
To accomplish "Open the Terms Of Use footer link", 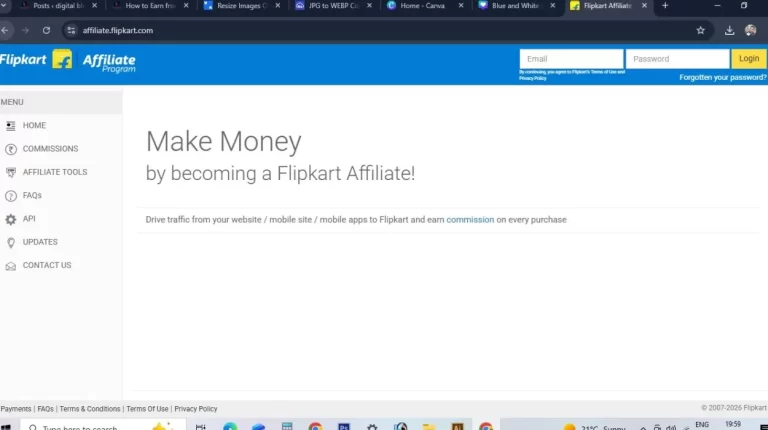I will (147, 409).
